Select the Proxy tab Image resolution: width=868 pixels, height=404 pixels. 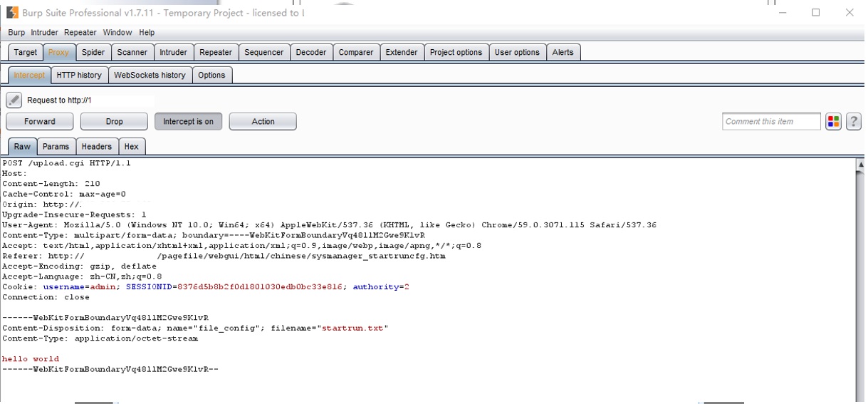(58, 53)
